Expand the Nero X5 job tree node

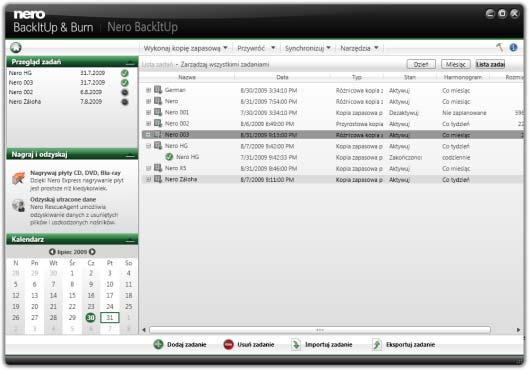[x=148, y=168]
